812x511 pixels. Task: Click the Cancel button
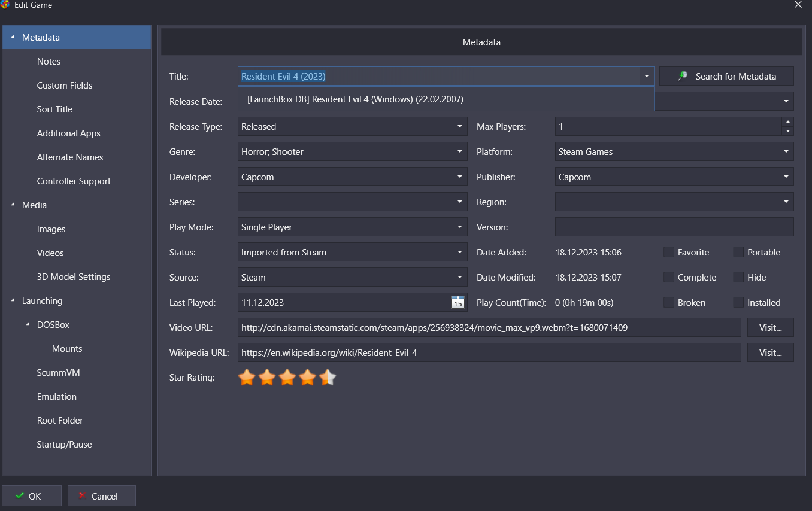102,496
